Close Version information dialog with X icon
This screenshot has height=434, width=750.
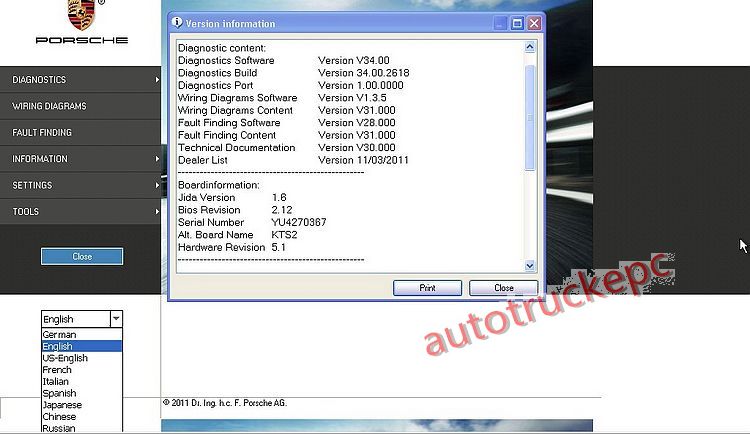coord(534,23)
